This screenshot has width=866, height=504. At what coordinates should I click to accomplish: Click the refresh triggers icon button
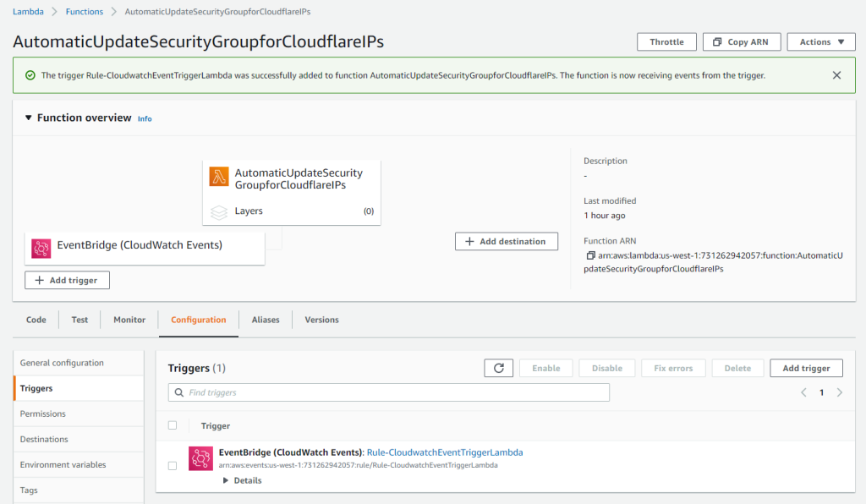point(498,368)
